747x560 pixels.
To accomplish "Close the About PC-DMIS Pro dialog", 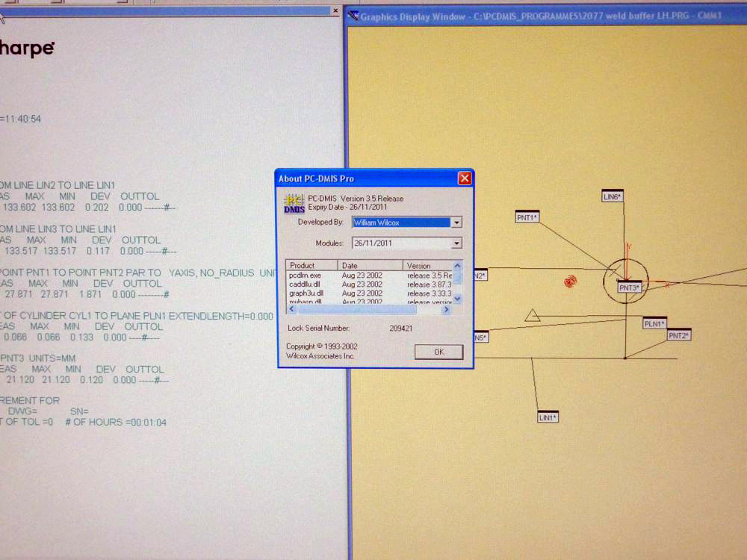I will (x=465, y=178).
